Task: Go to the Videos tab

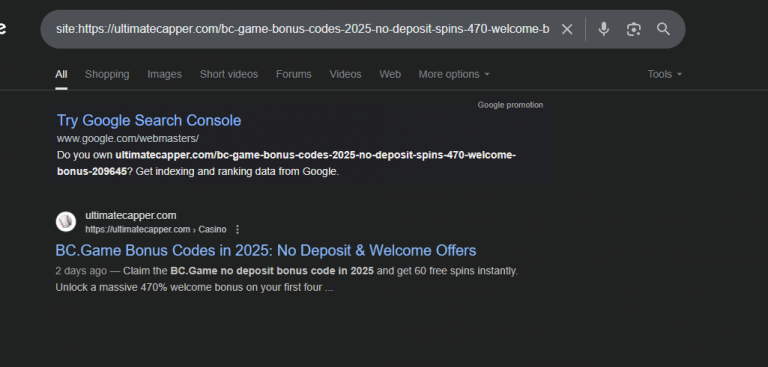Action: coord(345,74)
